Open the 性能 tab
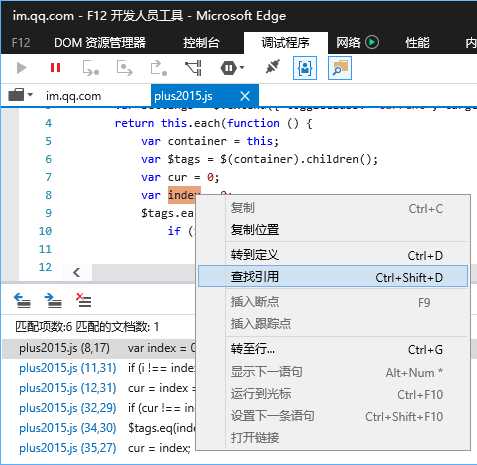477x465 pixels. (x=417, y=43)
